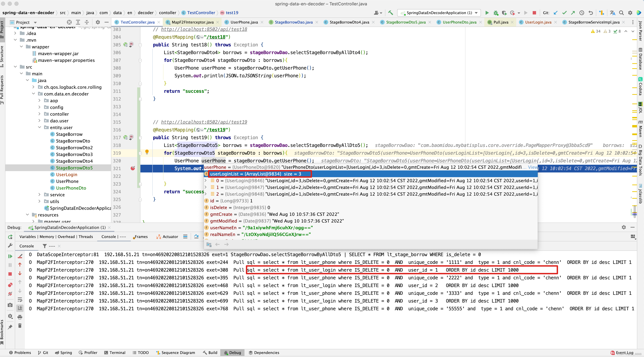Open Terminal tool window button
This screenshot has height=357, width=644.
click(115, 352)
